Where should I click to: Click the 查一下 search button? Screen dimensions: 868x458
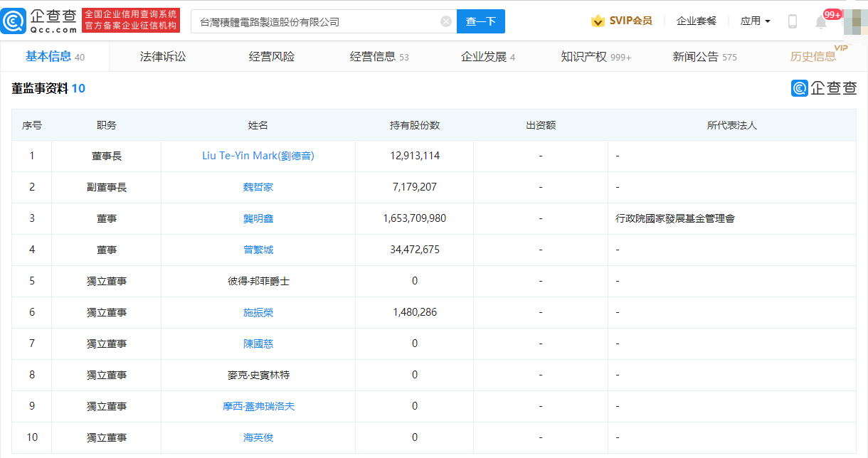point(481,21)
